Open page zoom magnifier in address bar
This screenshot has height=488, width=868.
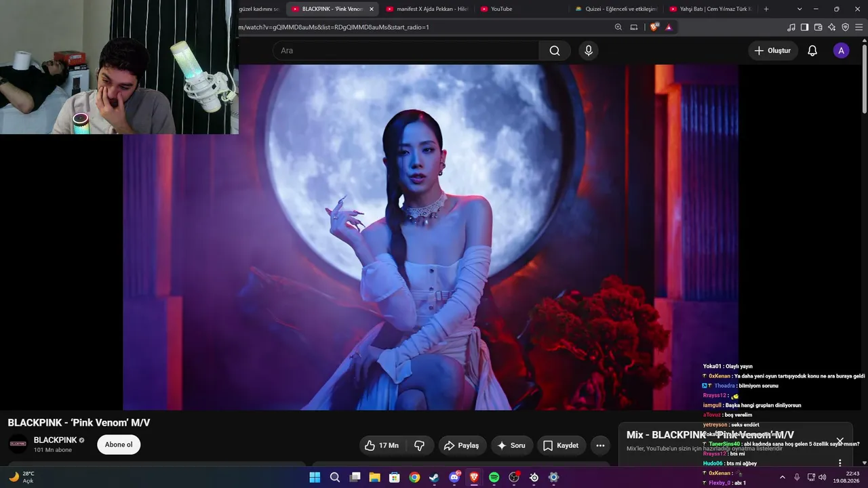618,27
